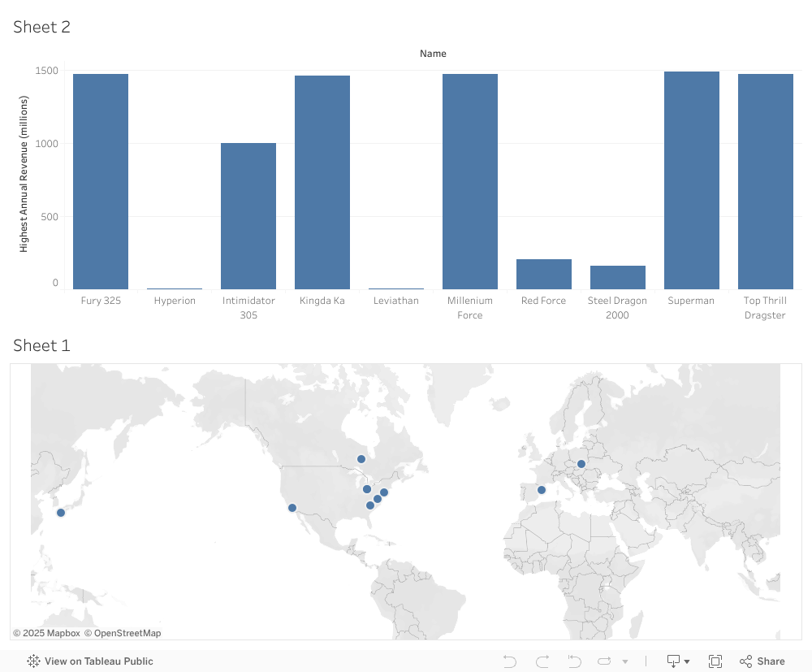Select the map point in California

[x=292, y=508]
